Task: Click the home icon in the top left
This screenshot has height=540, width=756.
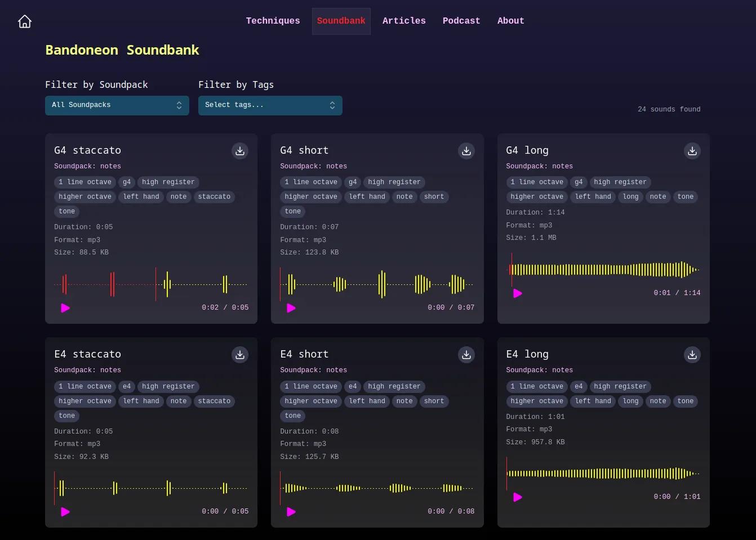Action: [24, 21]
